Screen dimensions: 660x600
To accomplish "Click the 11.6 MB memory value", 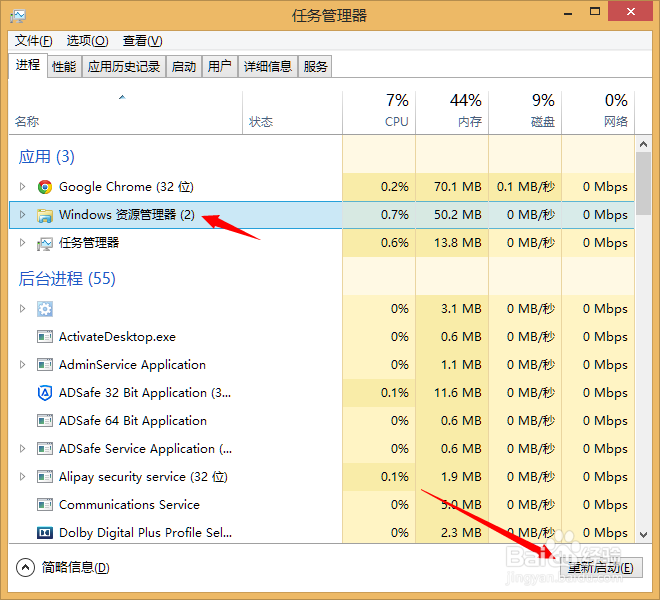I will click(x=458, y=393).
